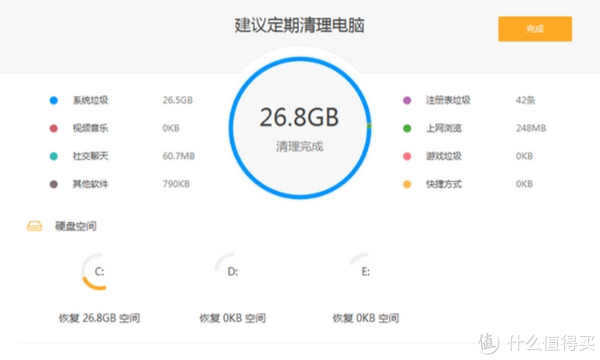The width and height of the screenshot is (600, 360).
Task: Click the 0KB value for 快捷方式
Action: point(524,184)
